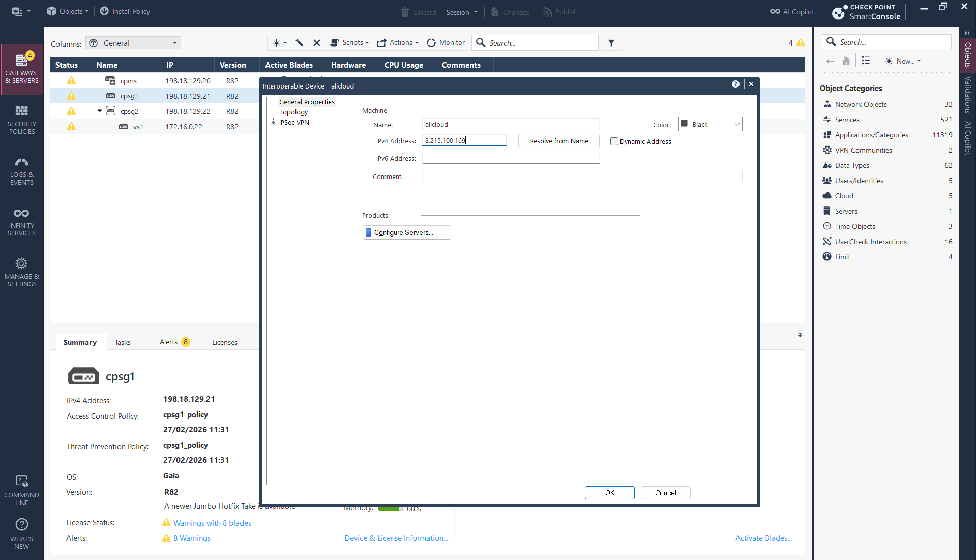This screenshot has width=976, height=560.
Task: Open the Color dropdown showing Black
Action: click(x=710, y=125)
